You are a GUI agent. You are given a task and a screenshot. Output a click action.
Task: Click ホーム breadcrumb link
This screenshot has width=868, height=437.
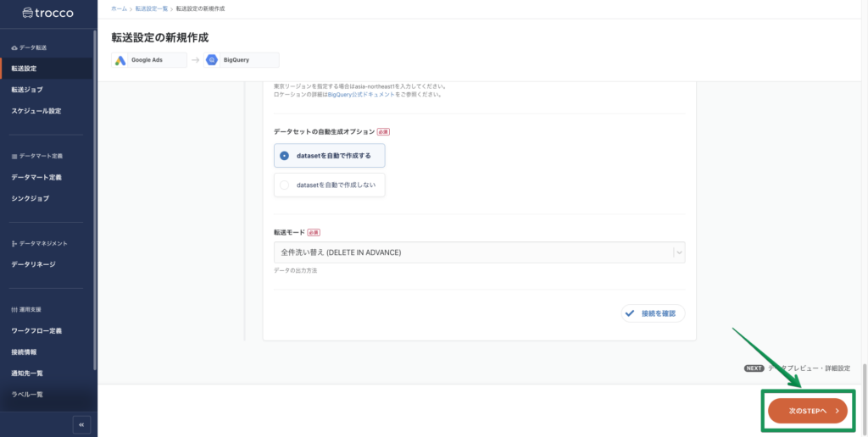[120, 8]
